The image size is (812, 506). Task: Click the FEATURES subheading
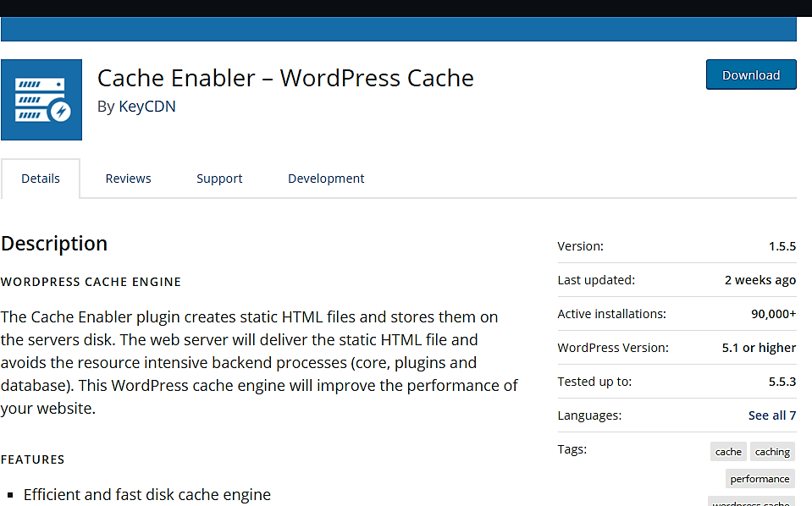[x=32, y=459]
